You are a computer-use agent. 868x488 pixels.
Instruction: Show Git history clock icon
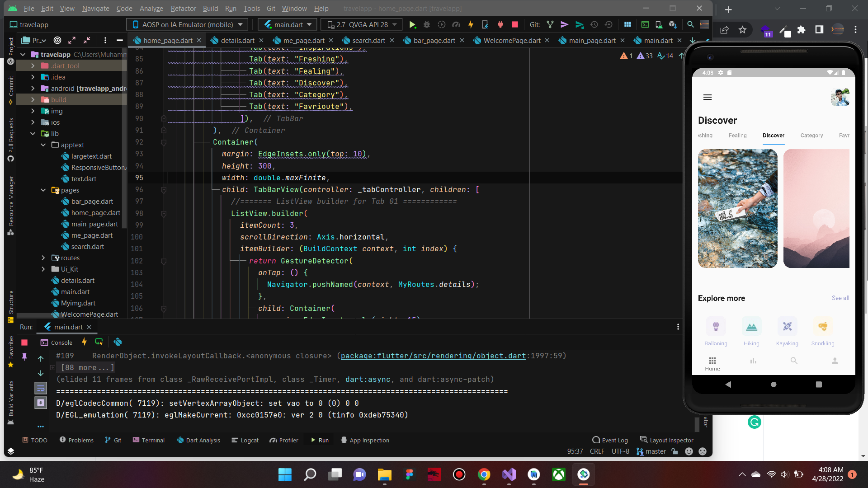coord(594,25)
